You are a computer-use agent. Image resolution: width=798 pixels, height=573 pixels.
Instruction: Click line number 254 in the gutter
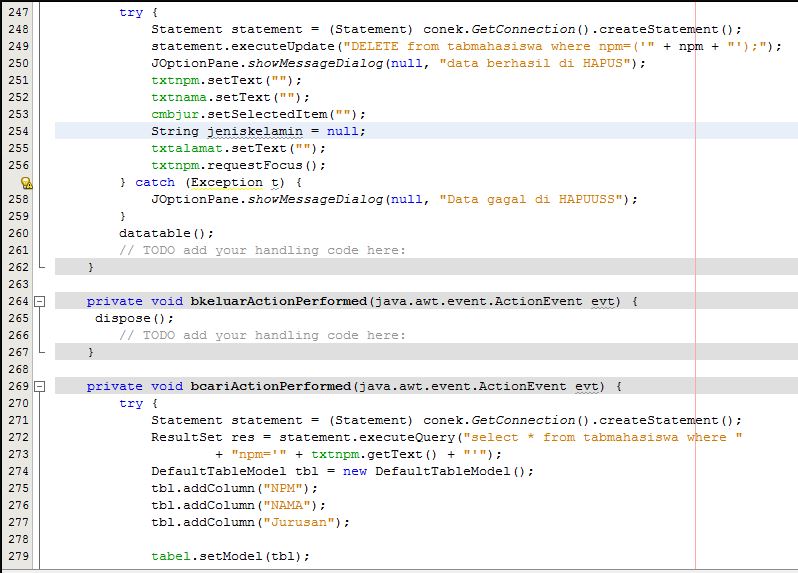click(x=18, y=131)
